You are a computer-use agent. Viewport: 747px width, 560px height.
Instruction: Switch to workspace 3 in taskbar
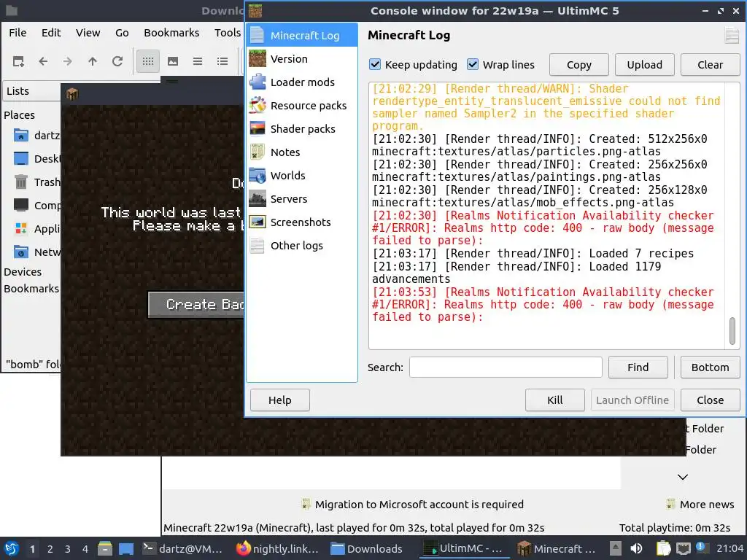point(68,549)
